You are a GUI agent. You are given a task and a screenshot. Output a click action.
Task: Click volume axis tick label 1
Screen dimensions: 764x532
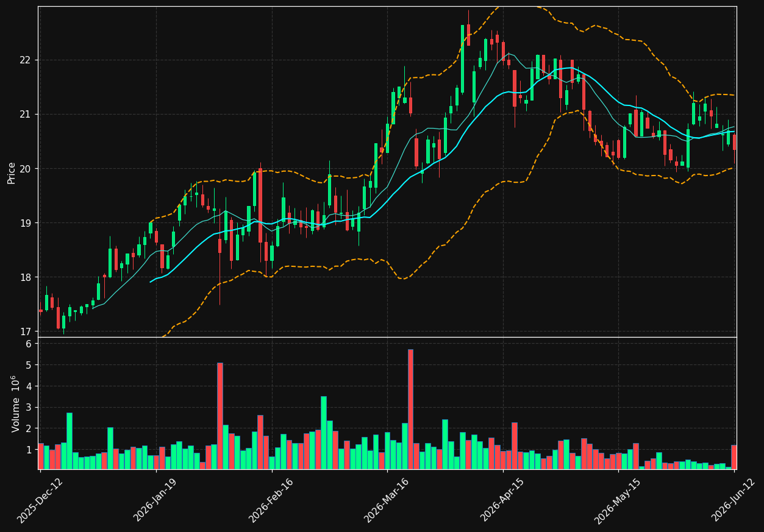(30, 450)
